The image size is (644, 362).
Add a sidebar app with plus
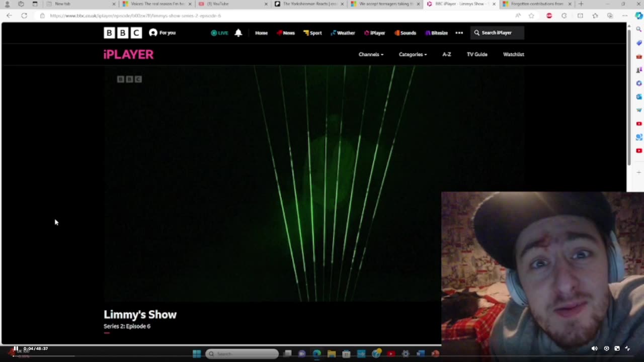tap(639, 172)
